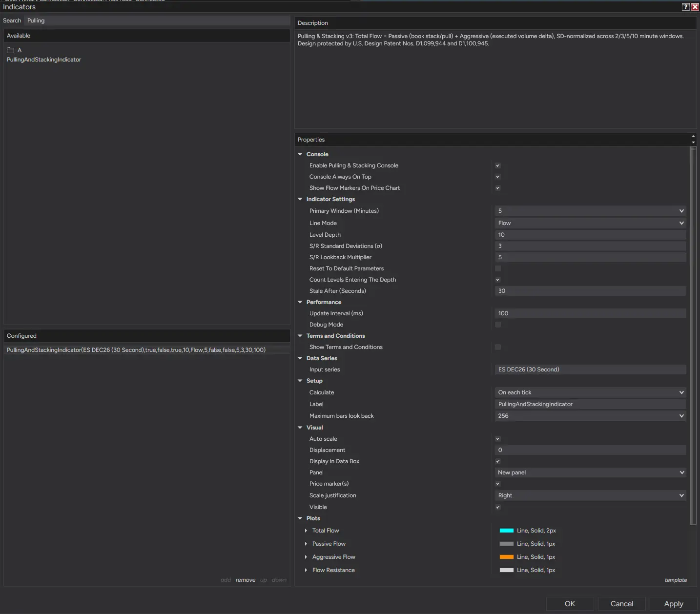Collapse the Performance section
700x614 pixels.
(x=300, y=302)
